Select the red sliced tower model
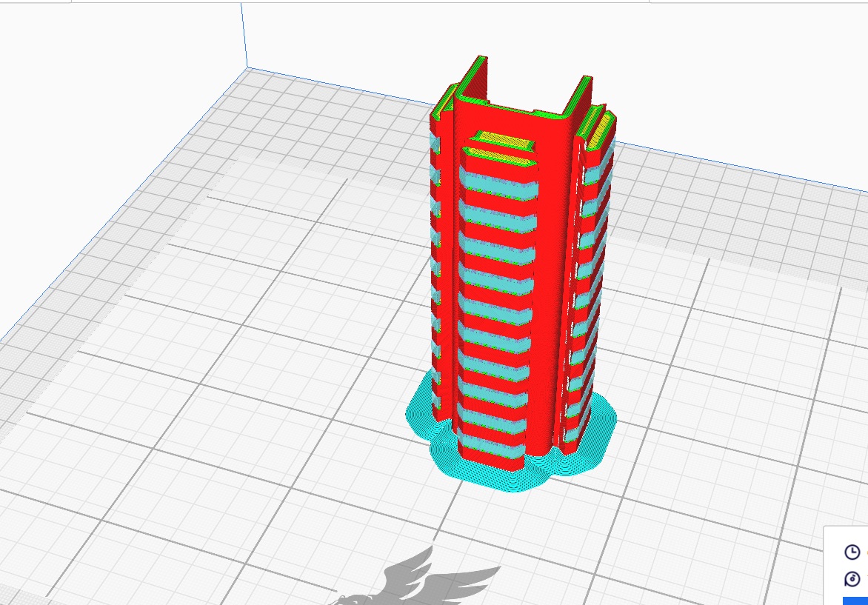 click(521, 266)
